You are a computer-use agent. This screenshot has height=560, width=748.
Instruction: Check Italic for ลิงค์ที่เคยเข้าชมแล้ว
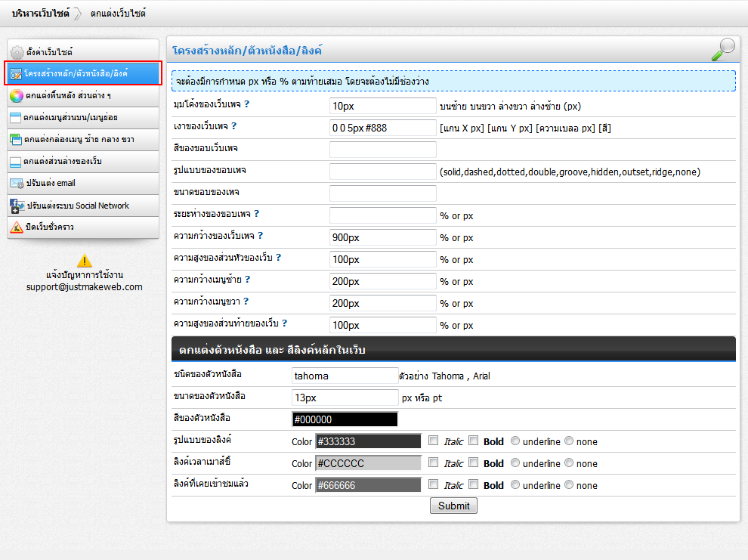(x=433, y=484)
